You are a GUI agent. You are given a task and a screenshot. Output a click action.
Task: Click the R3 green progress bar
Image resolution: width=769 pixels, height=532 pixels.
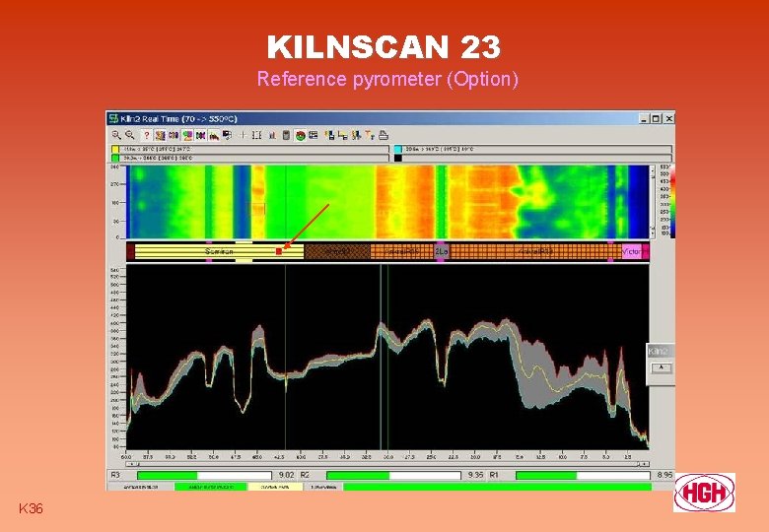(204, 475)
